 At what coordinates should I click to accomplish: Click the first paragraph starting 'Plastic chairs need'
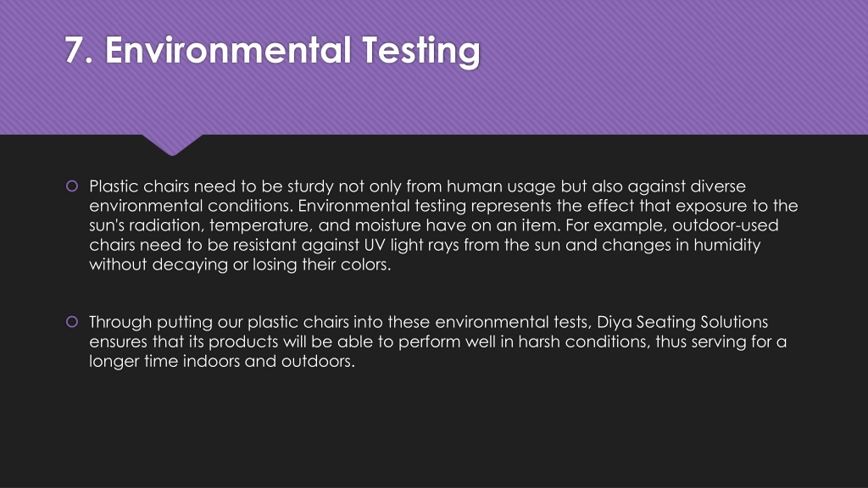tap(443, 225)
